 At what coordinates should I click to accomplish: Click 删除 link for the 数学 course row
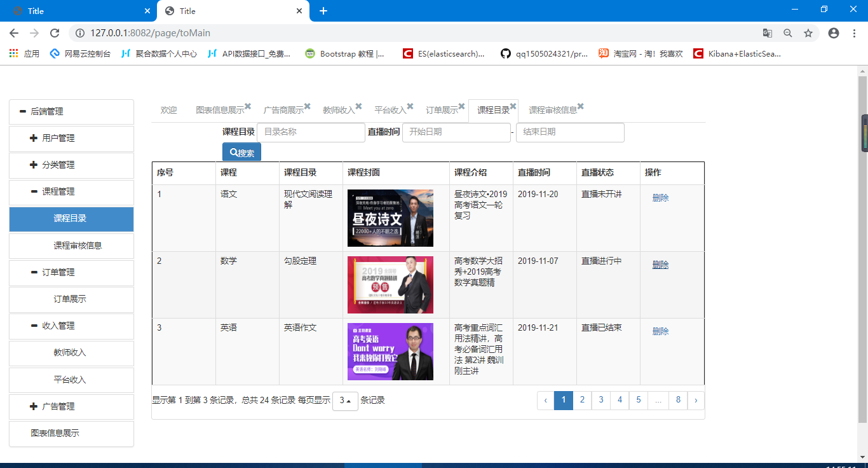(x=660, y=265)
